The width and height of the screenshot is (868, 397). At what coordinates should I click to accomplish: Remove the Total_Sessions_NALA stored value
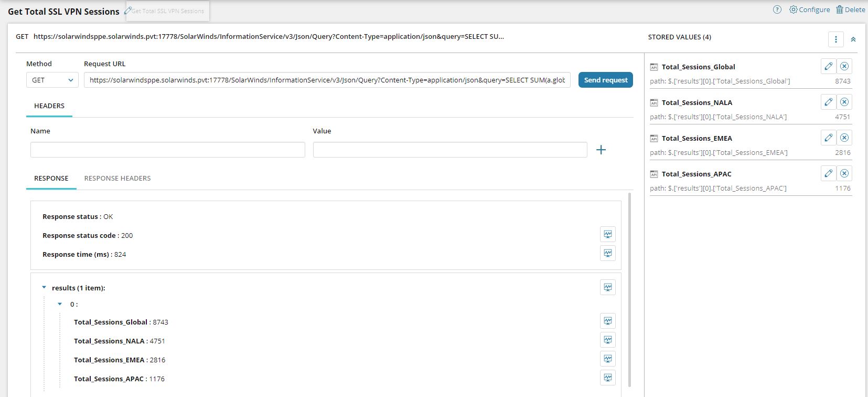(844, 102)
